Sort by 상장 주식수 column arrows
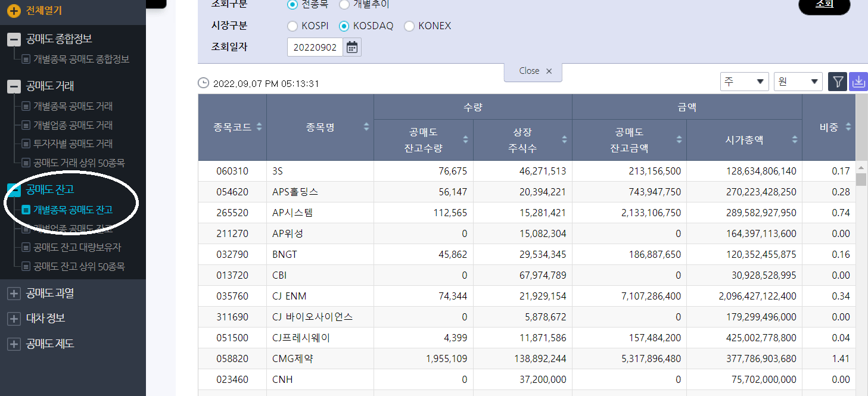 point(564,139)
